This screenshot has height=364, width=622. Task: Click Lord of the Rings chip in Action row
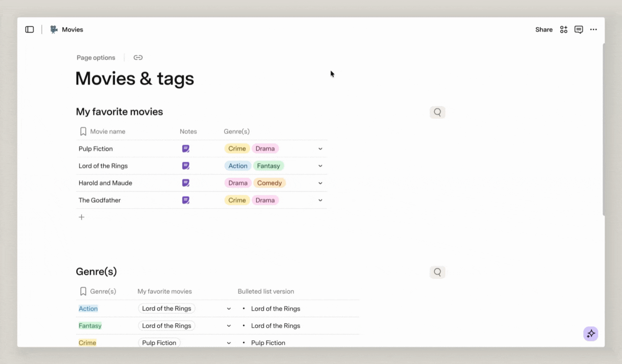167,309
